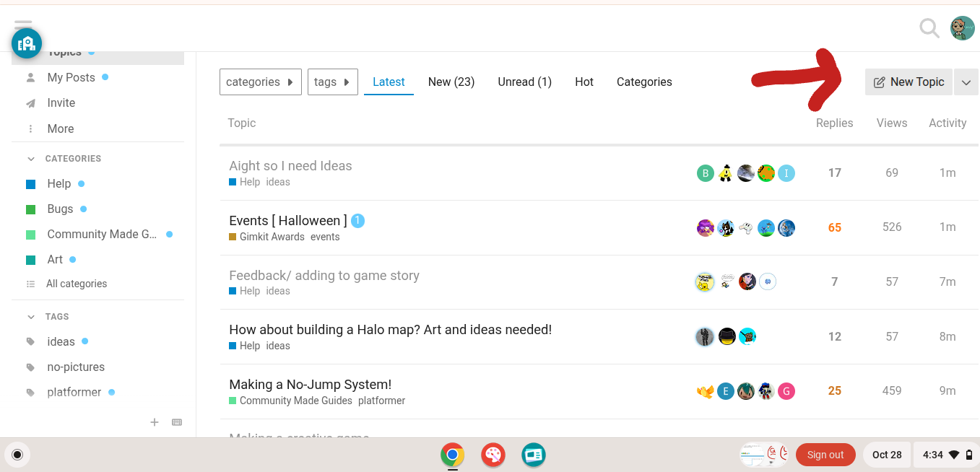This screenshot has width=980, height=472.
Task: Click the plus icon in sidebar footer
Action: (x=154, y=422)
